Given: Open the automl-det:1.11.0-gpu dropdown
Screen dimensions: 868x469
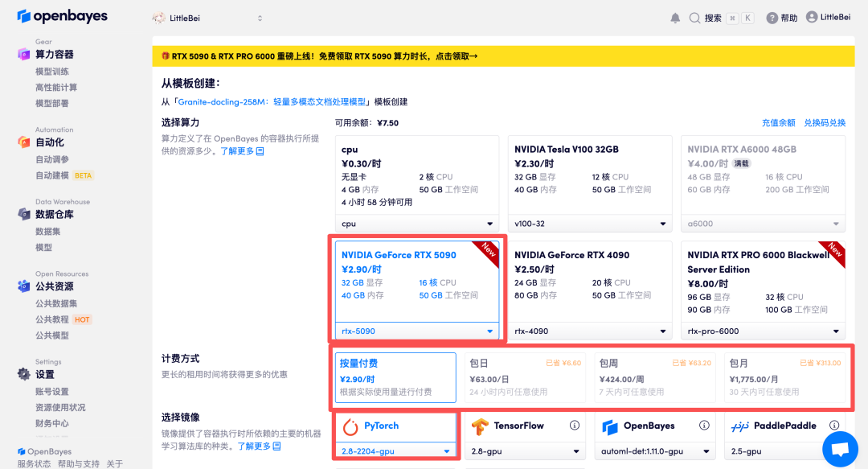Looking at the screenshot, I should coord(655,451).
